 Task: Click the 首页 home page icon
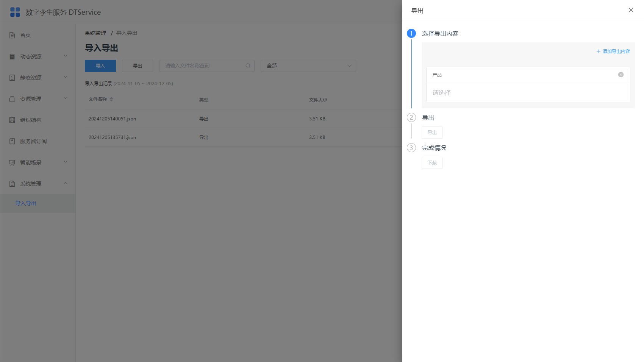point(12,35)
